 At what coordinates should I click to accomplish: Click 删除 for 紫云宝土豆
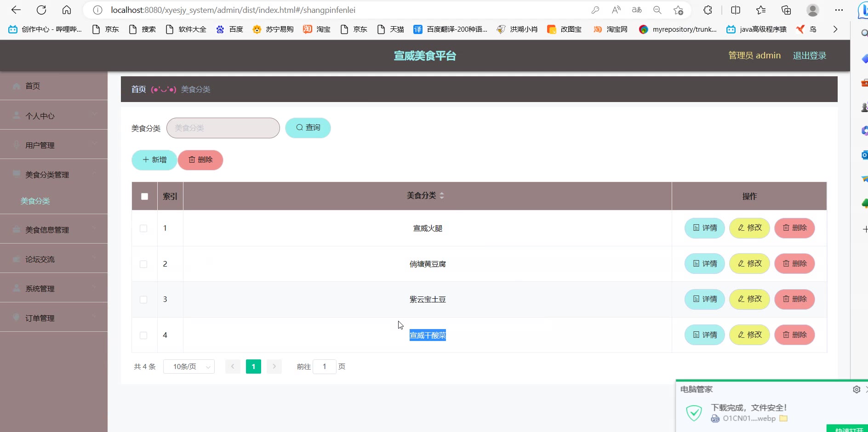click(795, 299)
